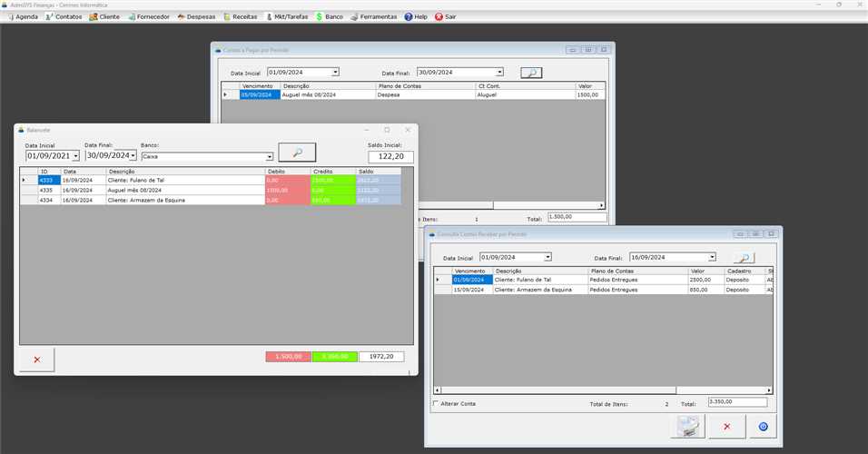The height and width of the screenshot is (454, 868).
Task: Click the blue power button in Contas a Receber
Action: click(763, 426)
